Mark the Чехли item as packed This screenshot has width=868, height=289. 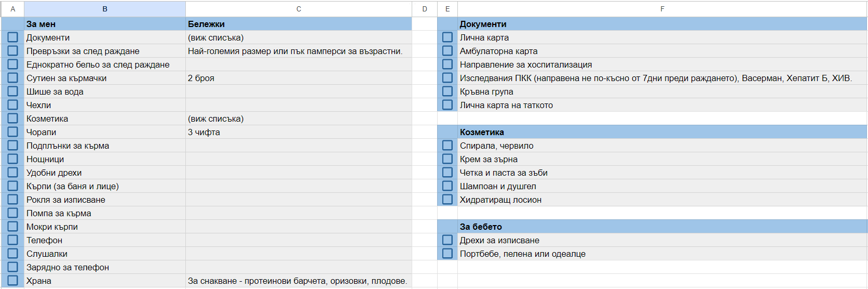pos(13,105)
